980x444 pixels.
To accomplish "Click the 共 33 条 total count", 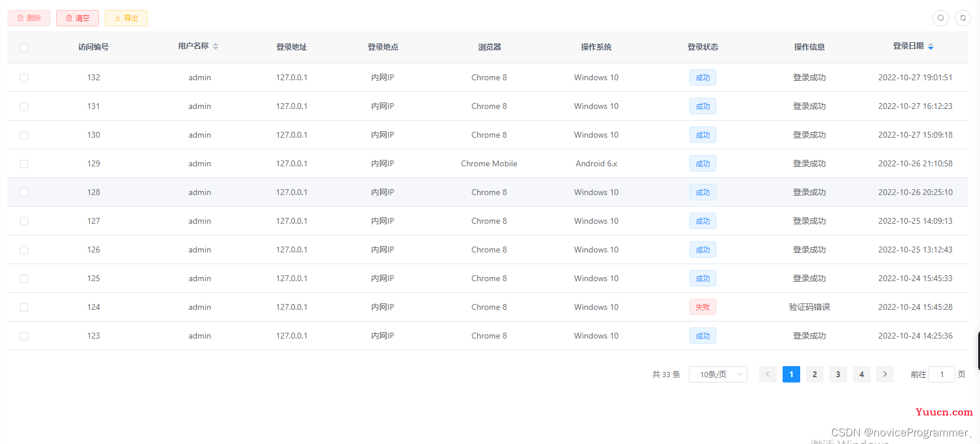I will 666,374.
